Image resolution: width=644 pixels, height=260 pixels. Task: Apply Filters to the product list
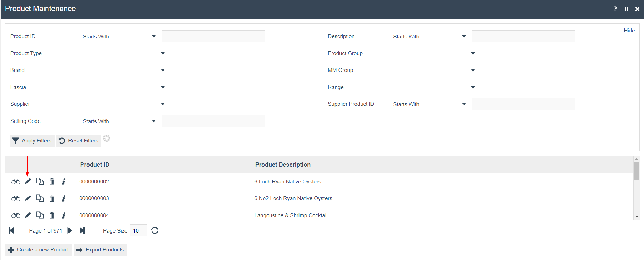pos(32,141)
